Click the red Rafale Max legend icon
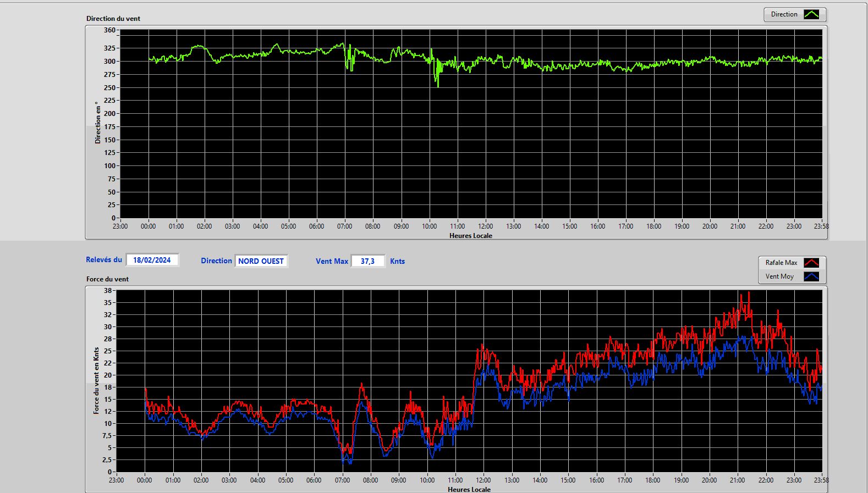 point(811,263)
